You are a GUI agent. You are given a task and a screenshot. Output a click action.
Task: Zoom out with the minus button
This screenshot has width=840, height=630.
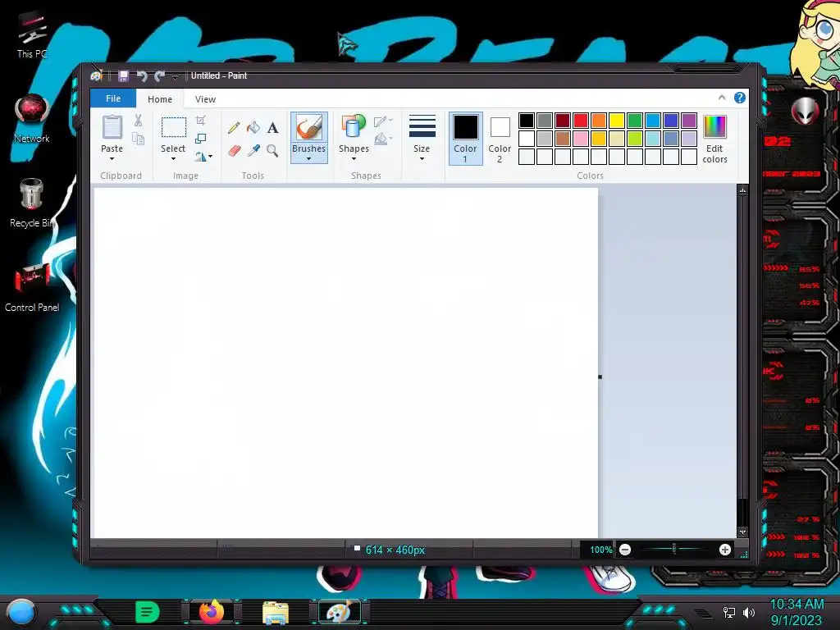[x=624, y=550]
